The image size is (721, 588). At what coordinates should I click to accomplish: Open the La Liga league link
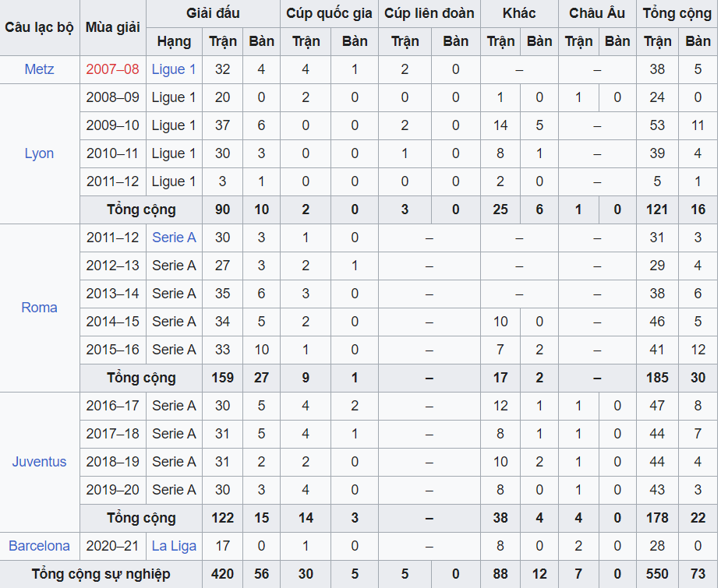pyautogui.click(x=174, y=546)
